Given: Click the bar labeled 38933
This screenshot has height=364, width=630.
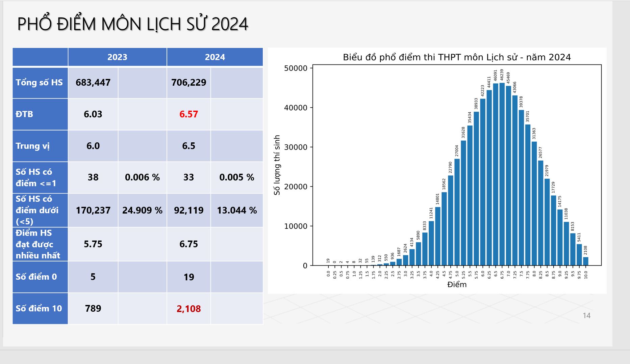Looking at the screenshot, I should click(476, 189).
